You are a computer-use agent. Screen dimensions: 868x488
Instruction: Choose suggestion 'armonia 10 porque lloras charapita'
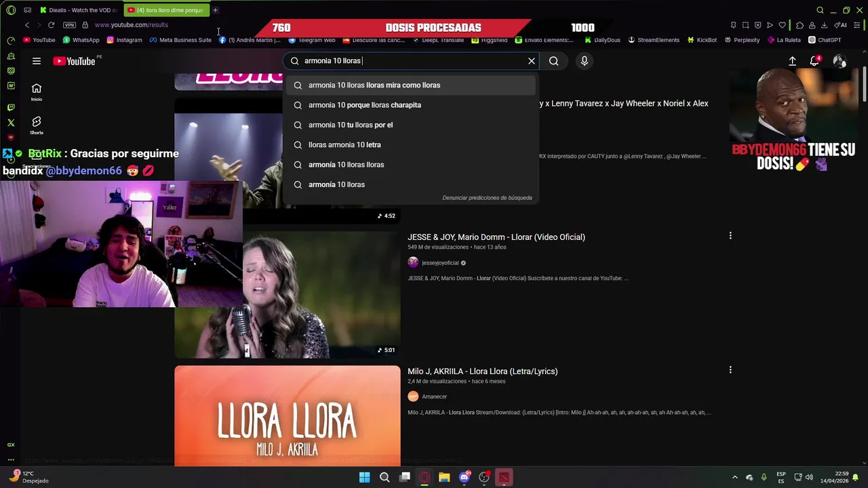coord(410,105)
